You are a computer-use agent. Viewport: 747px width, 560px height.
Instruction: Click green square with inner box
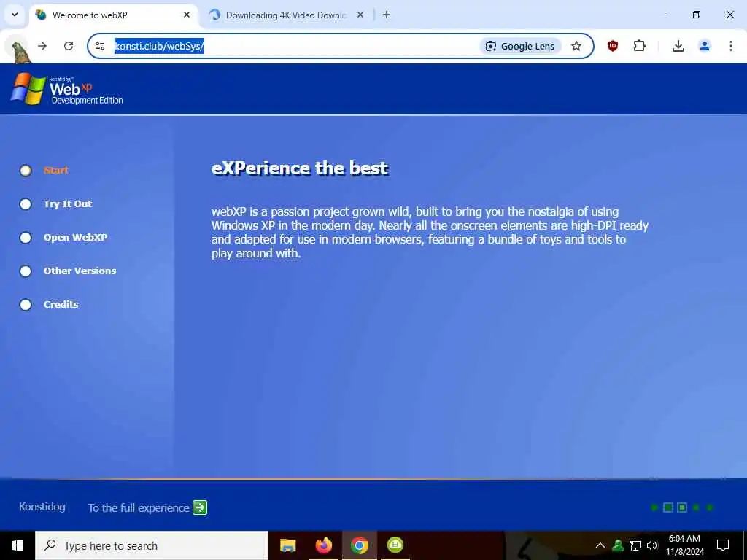coord(682,507)
